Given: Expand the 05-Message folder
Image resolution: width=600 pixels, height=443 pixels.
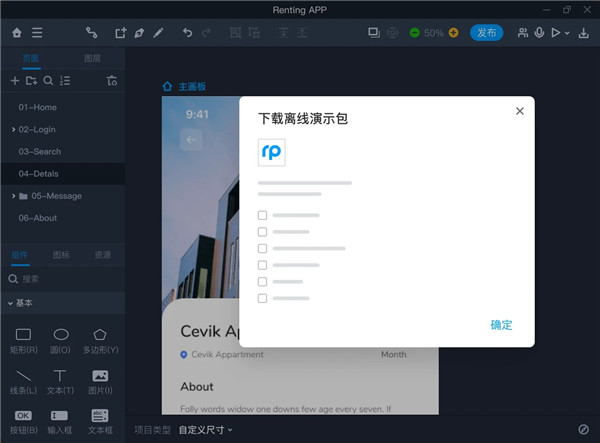Looking at the screenshot, I should pos(13,196).
